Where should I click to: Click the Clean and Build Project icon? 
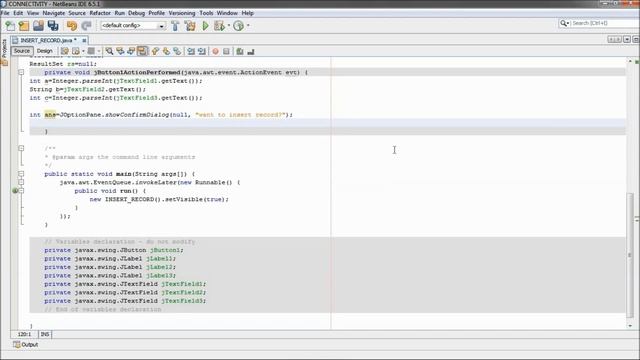pos(190,26)
